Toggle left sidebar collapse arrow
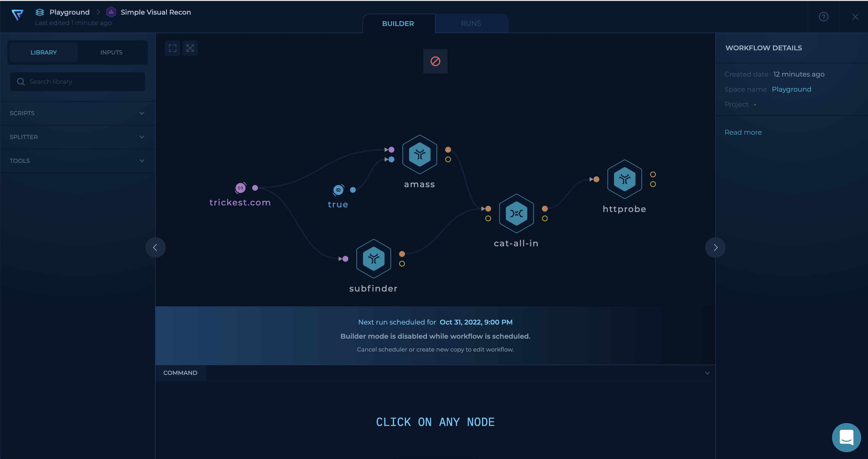868x459 pixels. (x=155, y=247)
